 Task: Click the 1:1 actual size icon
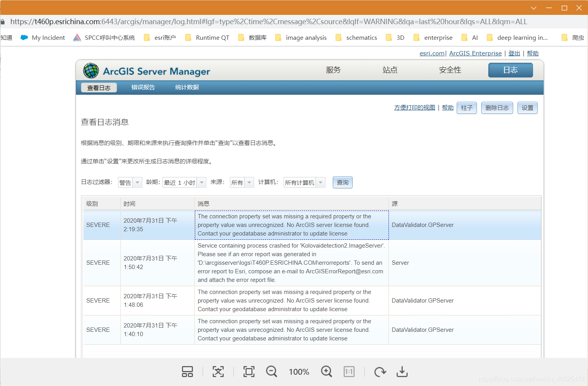[x=349, y=372]
